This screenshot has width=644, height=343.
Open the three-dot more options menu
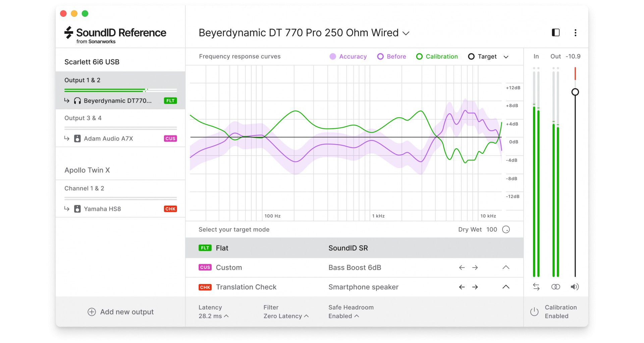click(x=575, y=33)
